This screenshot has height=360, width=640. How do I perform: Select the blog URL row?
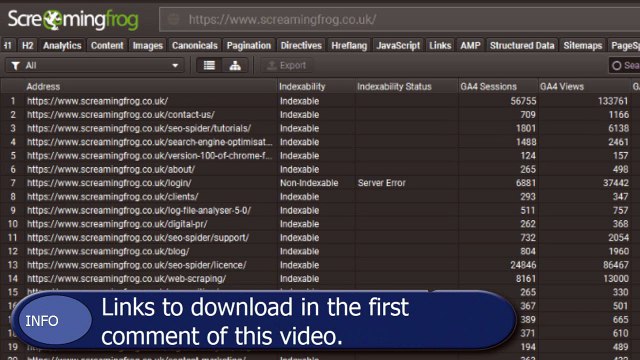108,251
